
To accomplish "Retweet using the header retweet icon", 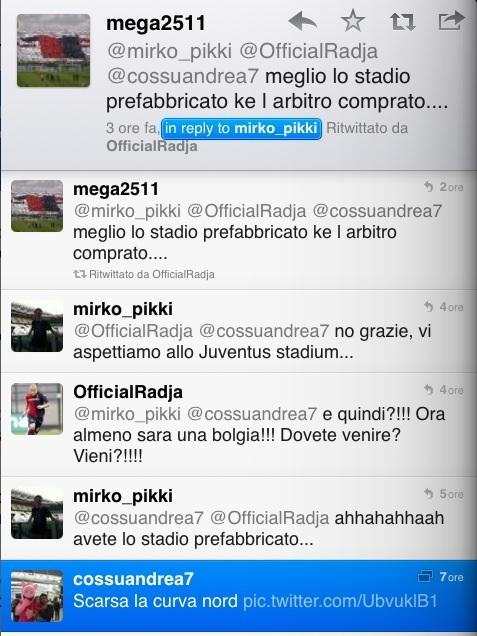I will coord(403,21).
